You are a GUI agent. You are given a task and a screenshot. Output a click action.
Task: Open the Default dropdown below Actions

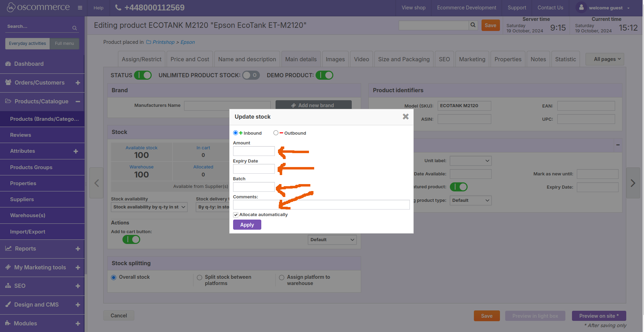point(332,240)
